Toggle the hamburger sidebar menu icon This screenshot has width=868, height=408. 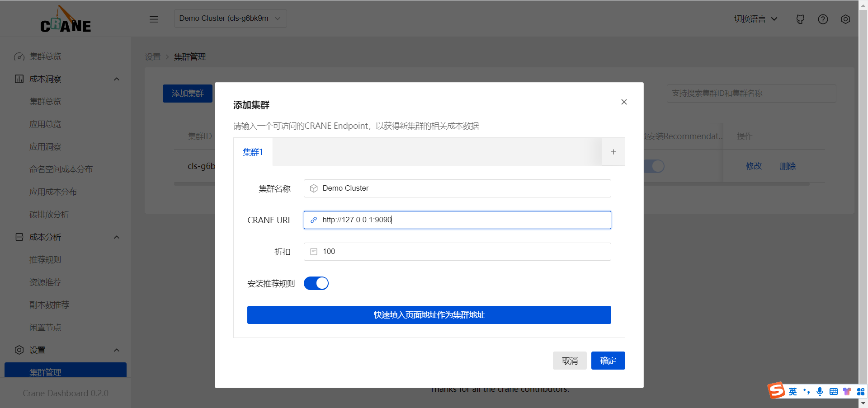154,19
